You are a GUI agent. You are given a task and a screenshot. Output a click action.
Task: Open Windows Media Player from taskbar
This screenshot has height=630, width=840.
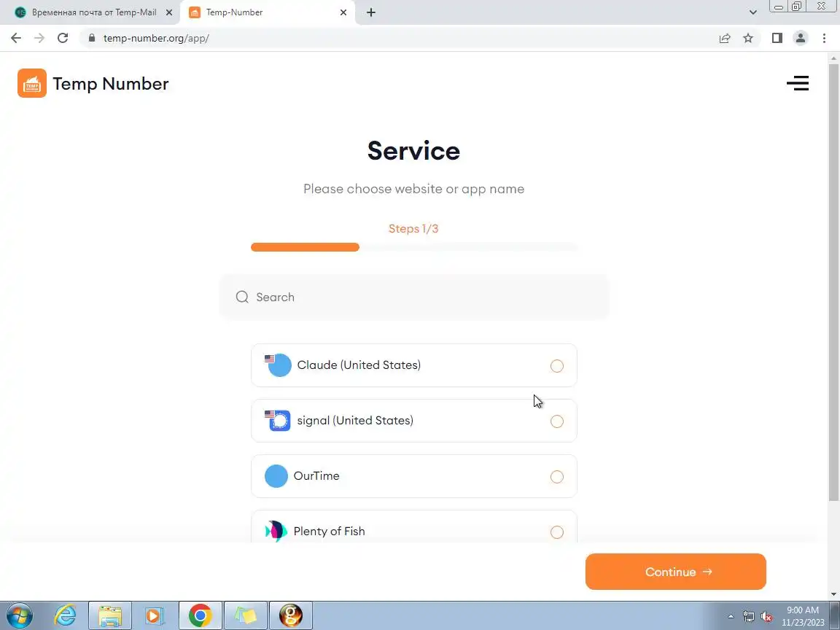coord(154,615)
